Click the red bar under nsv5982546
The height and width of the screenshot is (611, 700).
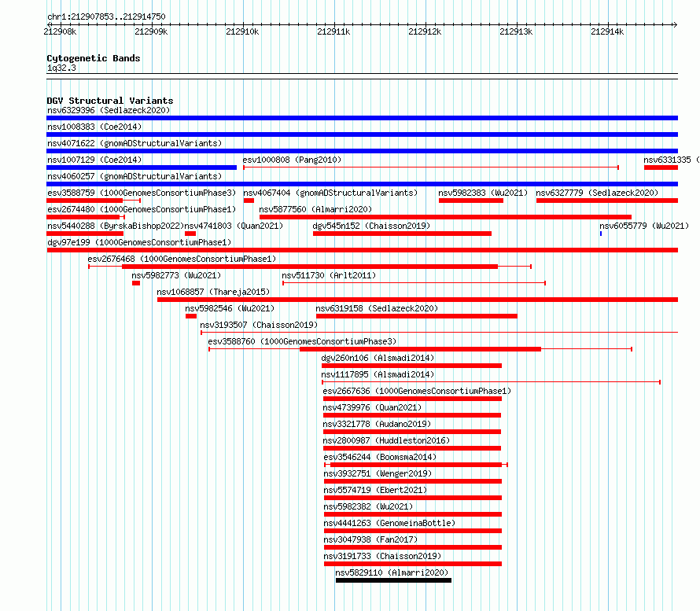click(x=191, y=316)
